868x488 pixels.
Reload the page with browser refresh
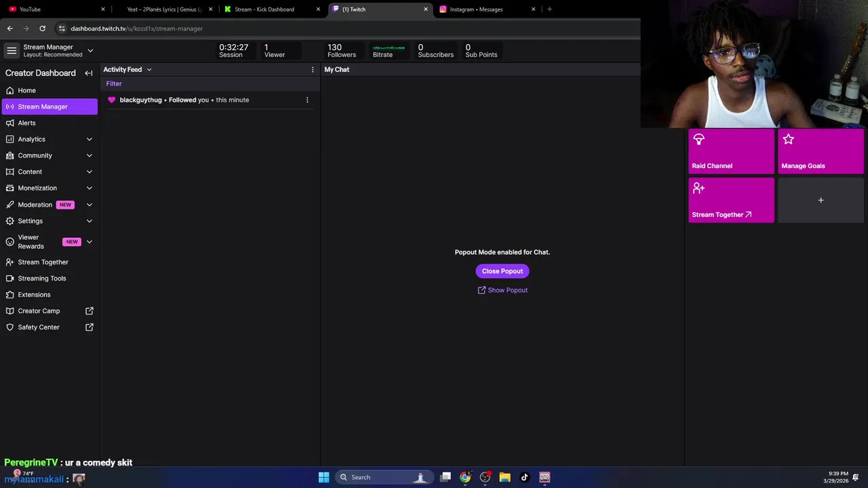pos(42,28)
